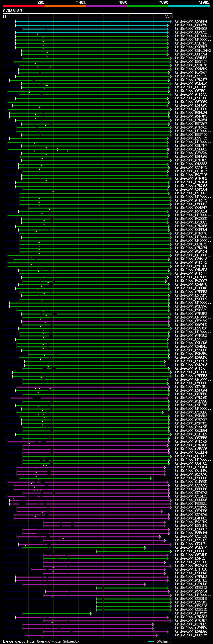Open the UniRef100_Q0WVA2 entry
Image resolution: width=213 pixels, height=644 pixels.
[x=191, y=365]
